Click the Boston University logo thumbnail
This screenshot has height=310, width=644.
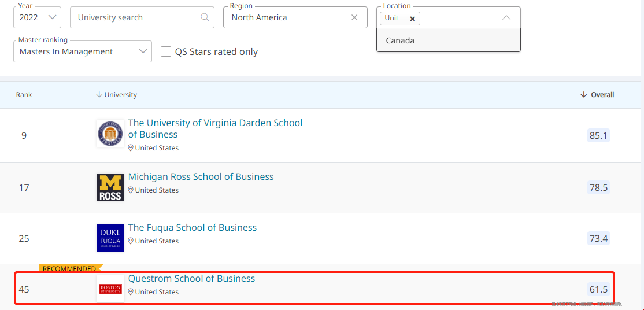coord(110,289)
